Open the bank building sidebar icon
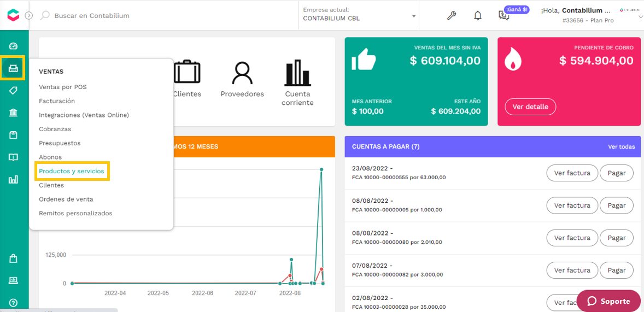This screenshot has height=312, width=644. (x=14, y=113)
